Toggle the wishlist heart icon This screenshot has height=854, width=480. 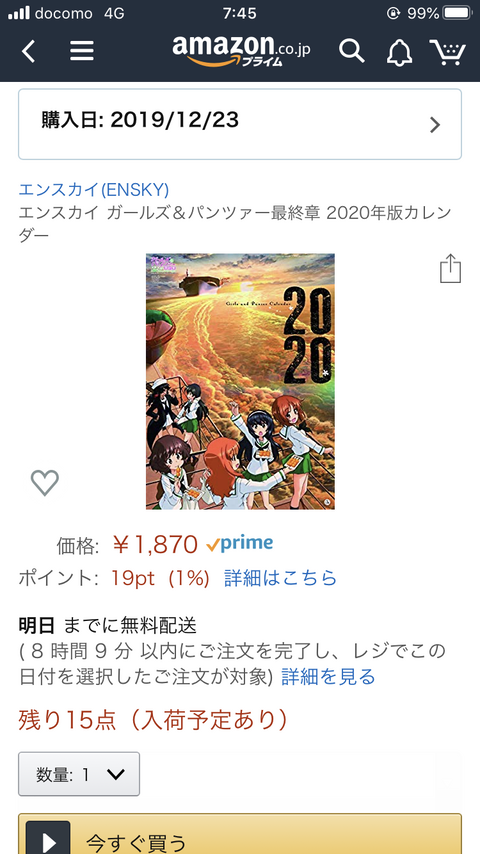point(45,483)
